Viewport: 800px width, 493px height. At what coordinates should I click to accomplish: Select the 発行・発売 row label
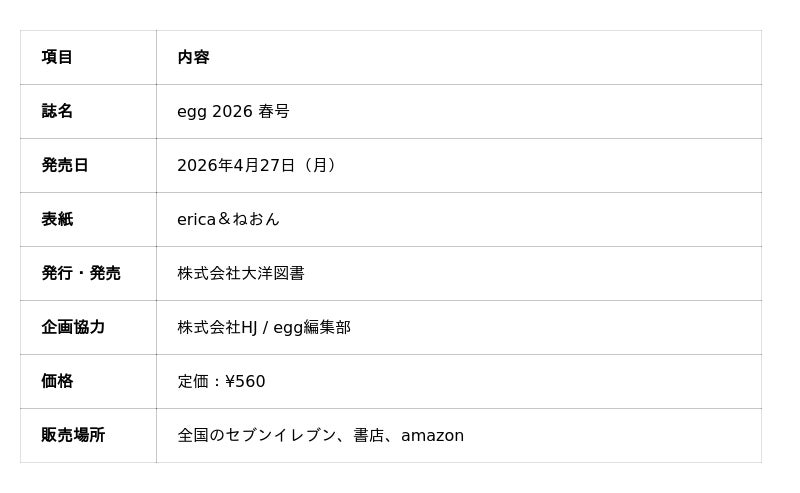point(81,273)
